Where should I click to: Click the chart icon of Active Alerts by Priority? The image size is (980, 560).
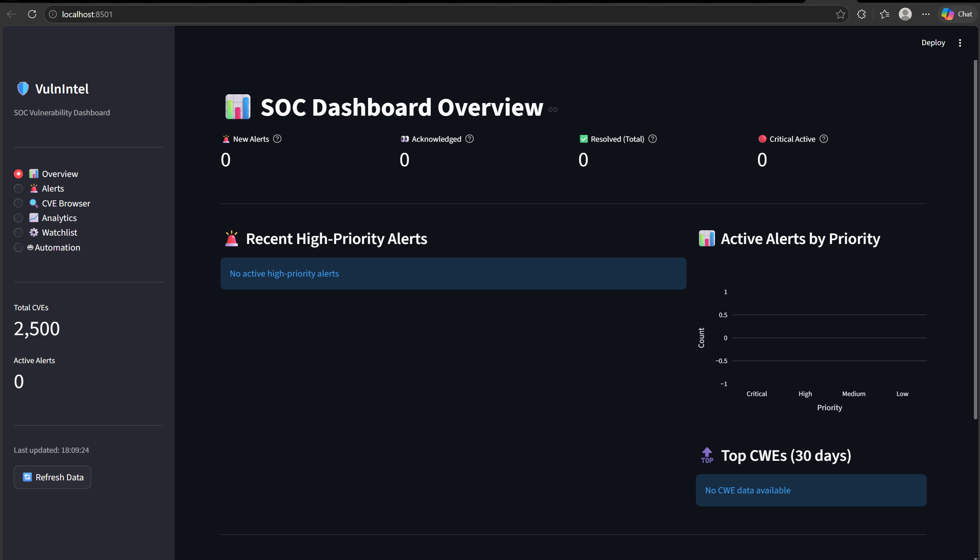707,239
